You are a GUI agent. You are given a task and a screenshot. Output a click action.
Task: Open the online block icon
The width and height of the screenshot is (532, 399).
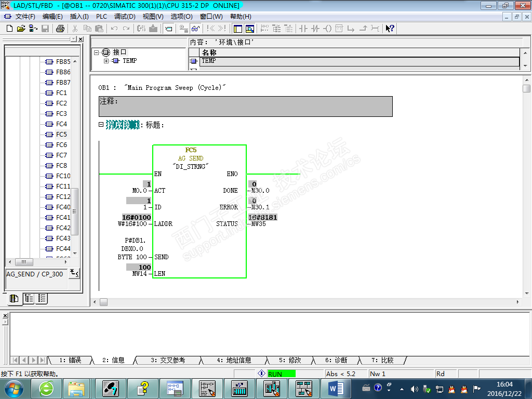point(33,29)
